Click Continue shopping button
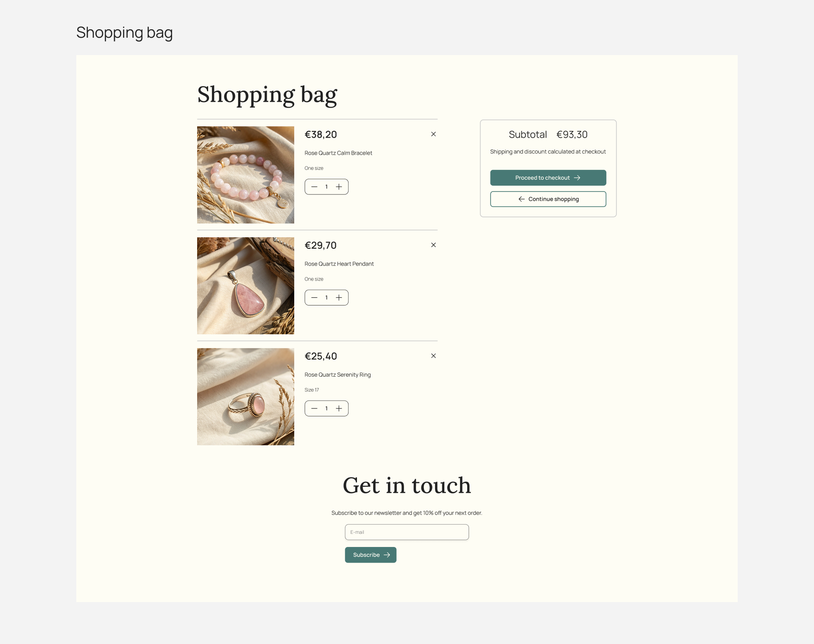 pyautogui.click(x=548, y=199)
